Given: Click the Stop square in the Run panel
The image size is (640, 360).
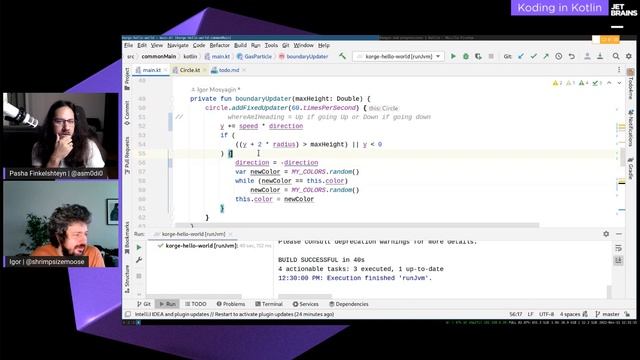Looking at the screenshot, I should coord(139,276).
